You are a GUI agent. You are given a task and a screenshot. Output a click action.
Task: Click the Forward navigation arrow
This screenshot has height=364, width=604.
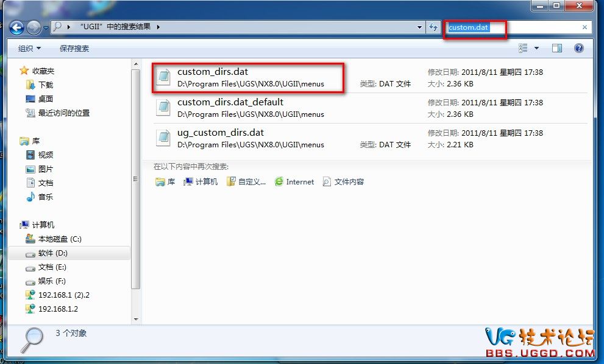coord(34,27)
